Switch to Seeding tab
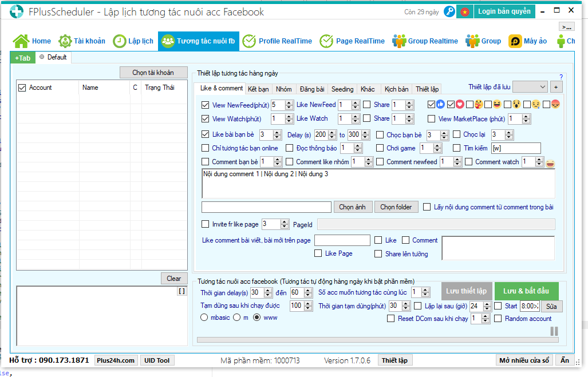Screen dimensions: 588x377 pos(342,89)
